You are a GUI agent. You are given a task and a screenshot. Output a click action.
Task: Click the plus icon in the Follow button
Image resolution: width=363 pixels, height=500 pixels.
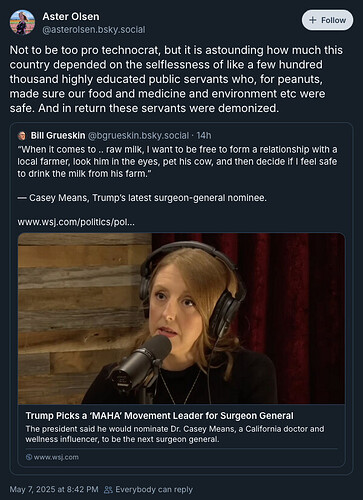pyautogui.click(x=312, y=20)
